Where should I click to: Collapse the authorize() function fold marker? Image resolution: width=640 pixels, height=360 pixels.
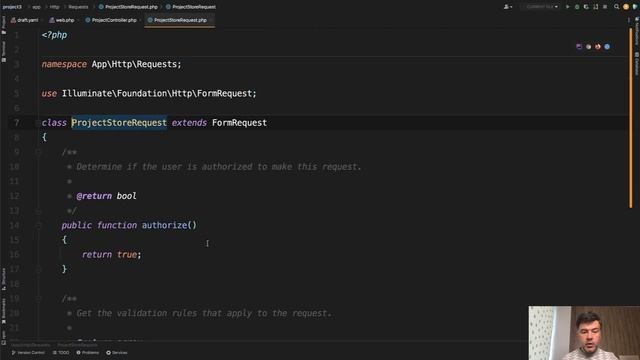pyautogui.click(x=38, y=225)
